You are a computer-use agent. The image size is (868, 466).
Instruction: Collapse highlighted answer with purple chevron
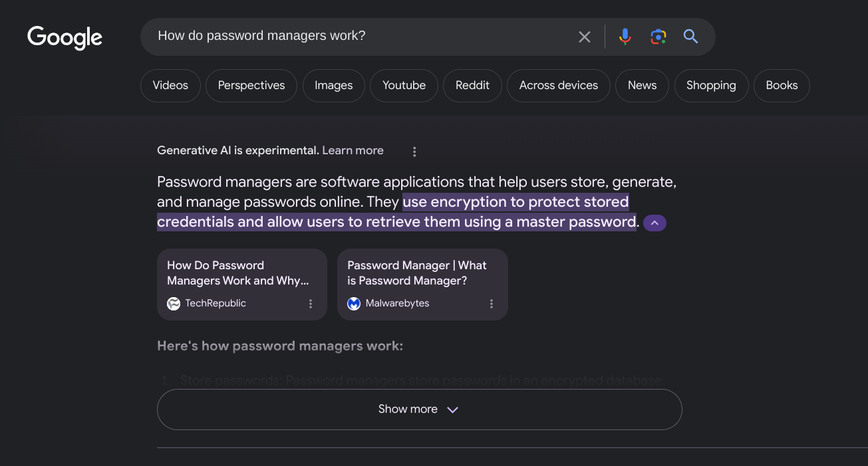(654, 223)
